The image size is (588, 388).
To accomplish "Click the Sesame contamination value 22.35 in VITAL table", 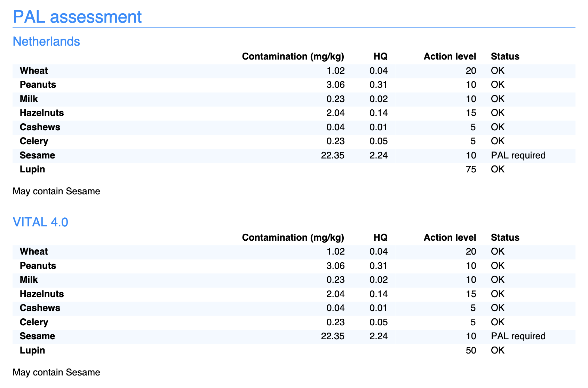I will (x=333, y=336).
